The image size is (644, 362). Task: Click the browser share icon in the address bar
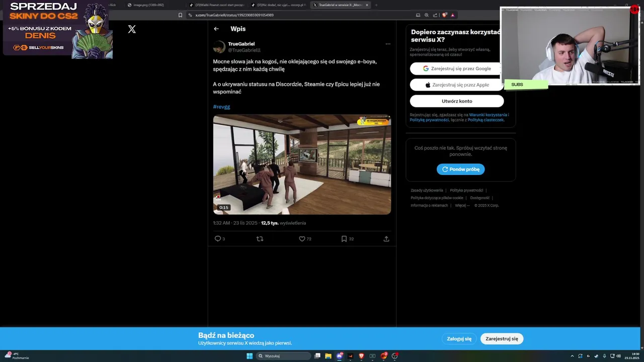coord(435,15)
